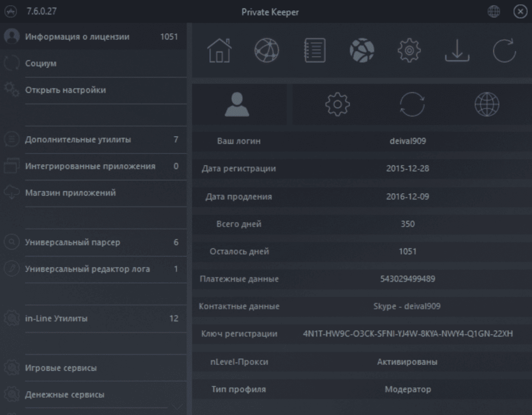Click the pencil icon beside Универсальный редактор лога
This screenshot has height=415, width=532.
pyautogui.click(x=11, y=269)
